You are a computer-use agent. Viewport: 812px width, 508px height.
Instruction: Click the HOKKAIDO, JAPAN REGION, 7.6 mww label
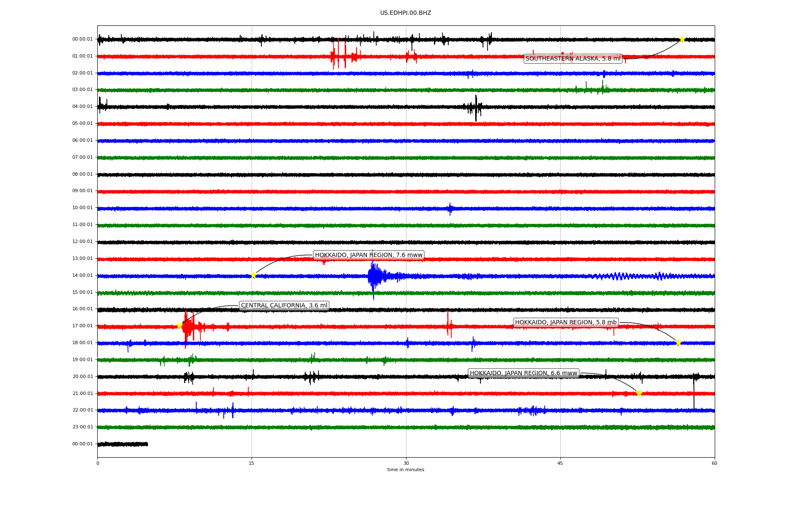368,255
